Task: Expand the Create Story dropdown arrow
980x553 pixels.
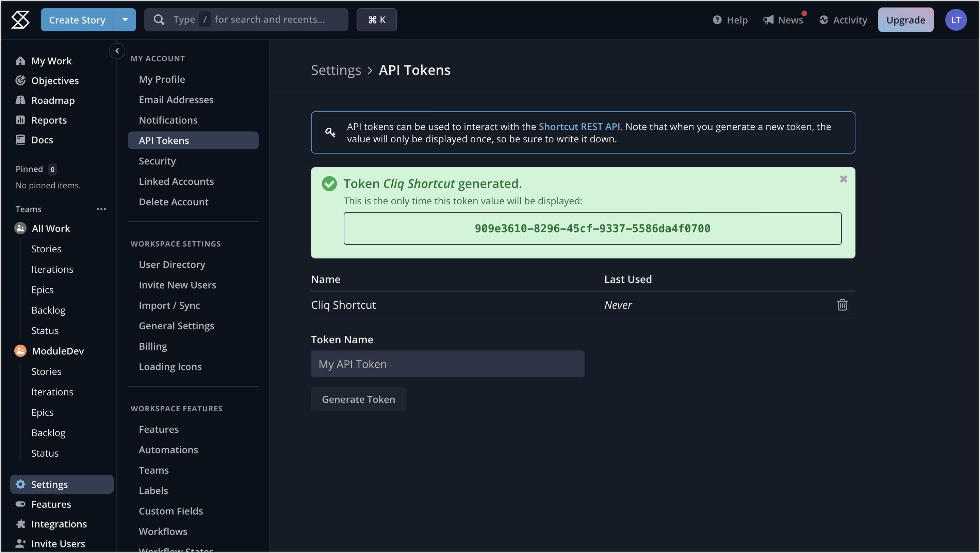Action: pos(125,20)
